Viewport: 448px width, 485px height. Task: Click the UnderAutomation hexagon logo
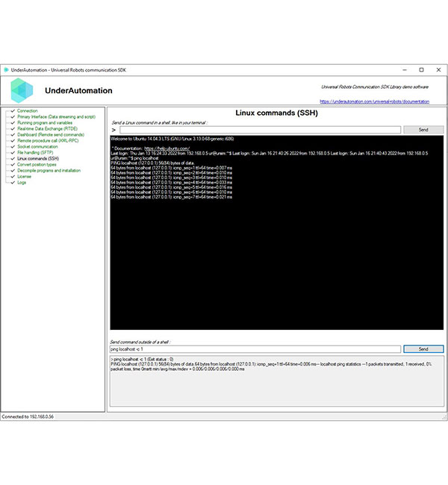(x=22, y=90)
